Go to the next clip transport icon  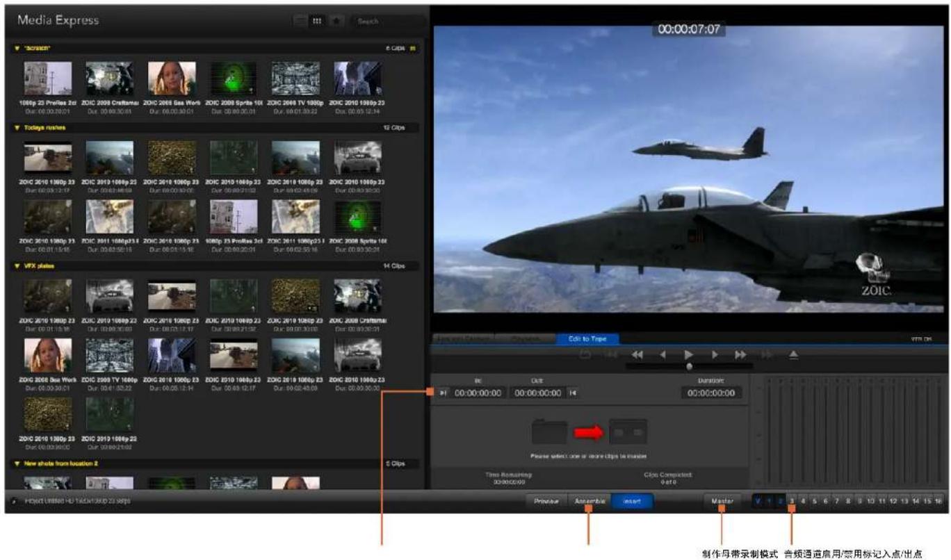(767, 354)
